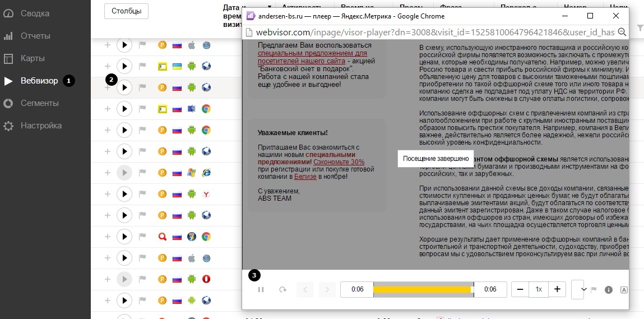Click the Windows OS icon in Internet Explorer row
Viewport: 644px width, 319px height.
pyautogui.click(x=191, y=173)
